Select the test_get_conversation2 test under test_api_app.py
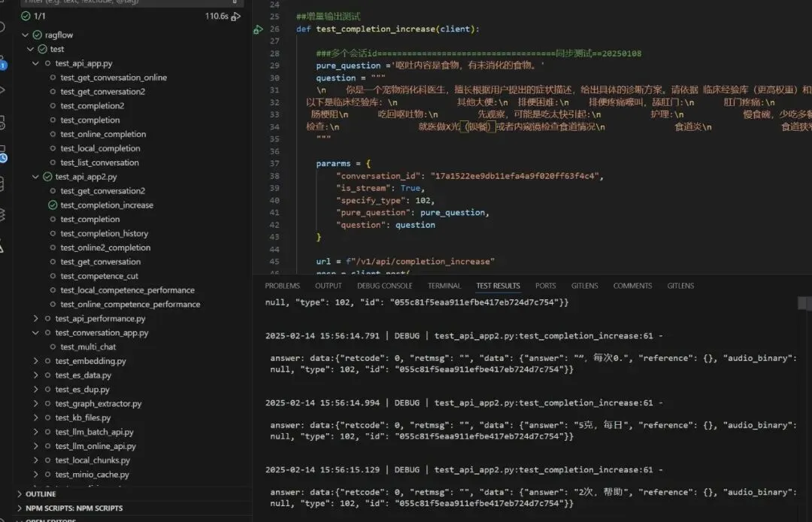Viewport: 812px width, 522px height. (102, 92)
